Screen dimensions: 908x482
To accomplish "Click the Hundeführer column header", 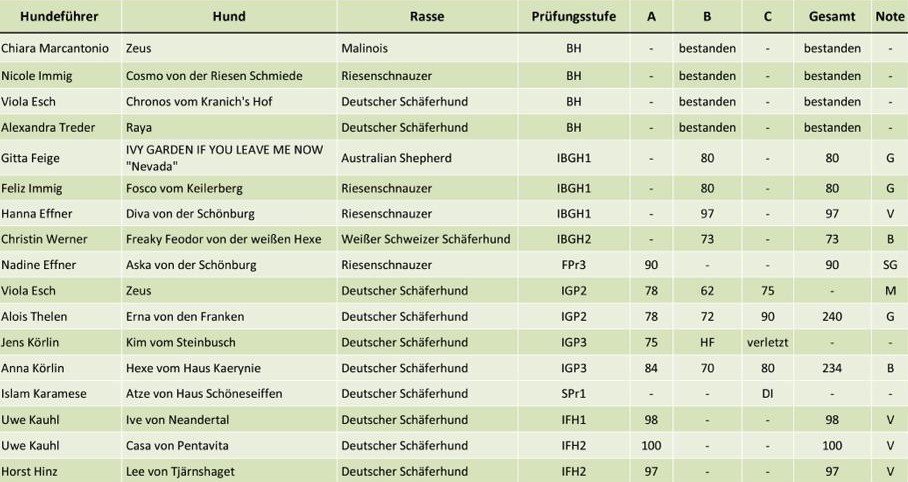I will click(x=60, y=17).
